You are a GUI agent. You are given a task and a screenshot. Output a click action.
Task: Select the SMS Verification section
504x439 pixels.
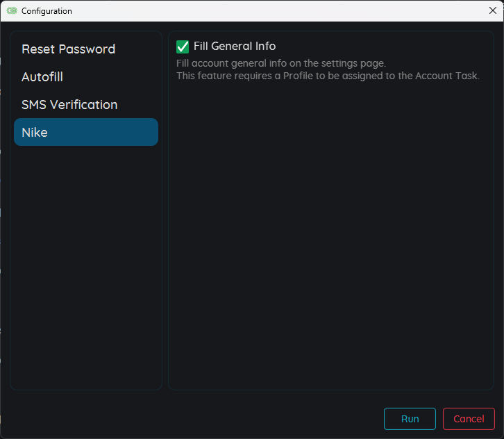(69, 105)
